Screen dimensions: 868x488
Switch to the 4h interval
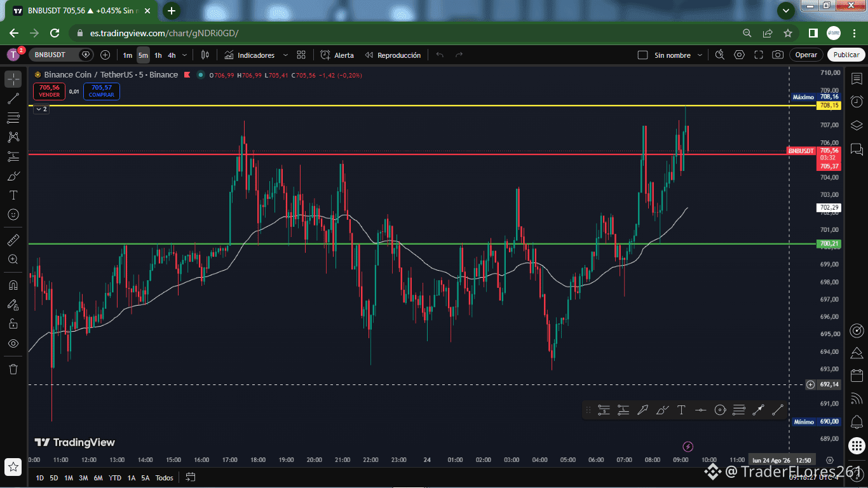[x=172, y=55]
